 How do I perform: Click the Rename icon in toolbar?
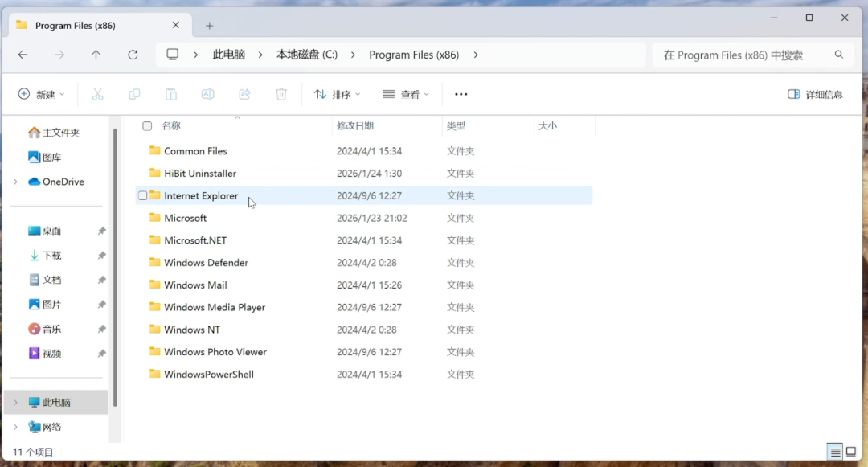tap(207, 95)
